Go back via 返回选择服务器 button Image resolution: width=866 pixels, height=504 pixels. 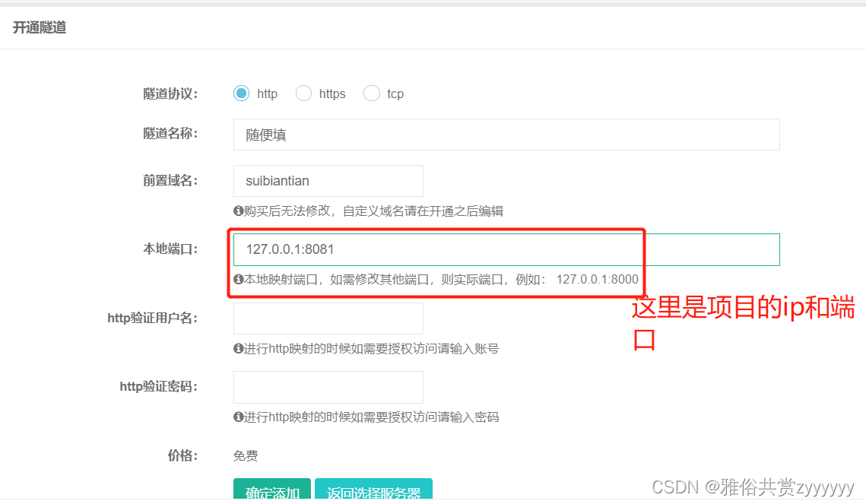373,490
